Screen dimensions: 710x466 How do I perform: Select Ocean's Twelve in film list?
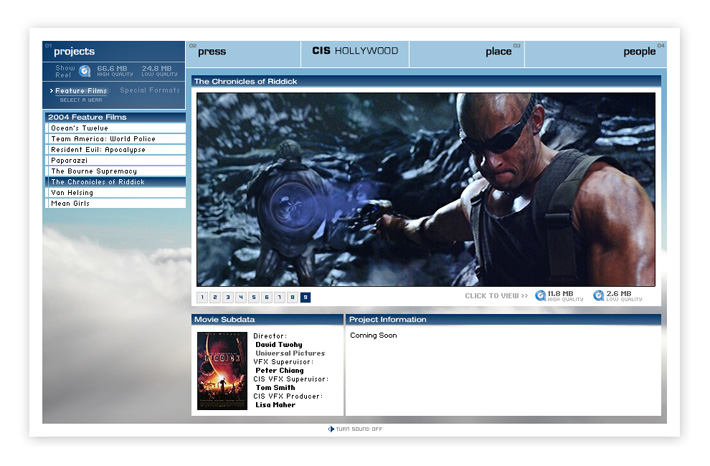click(x=115, y=128)
